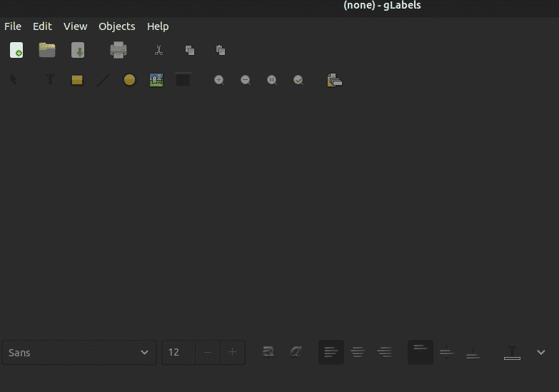Increase font size with plus button
559x392 pixels.
tap(233, 353)
